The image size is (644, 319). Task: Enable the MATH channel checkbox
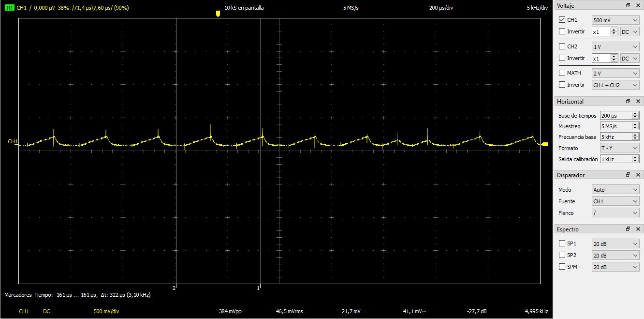point(562,73)
